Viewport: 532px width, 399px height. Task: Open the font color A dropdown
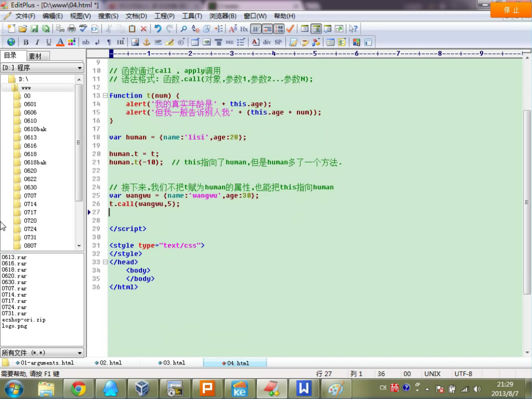pyautogui.click(x=60, y=42)
